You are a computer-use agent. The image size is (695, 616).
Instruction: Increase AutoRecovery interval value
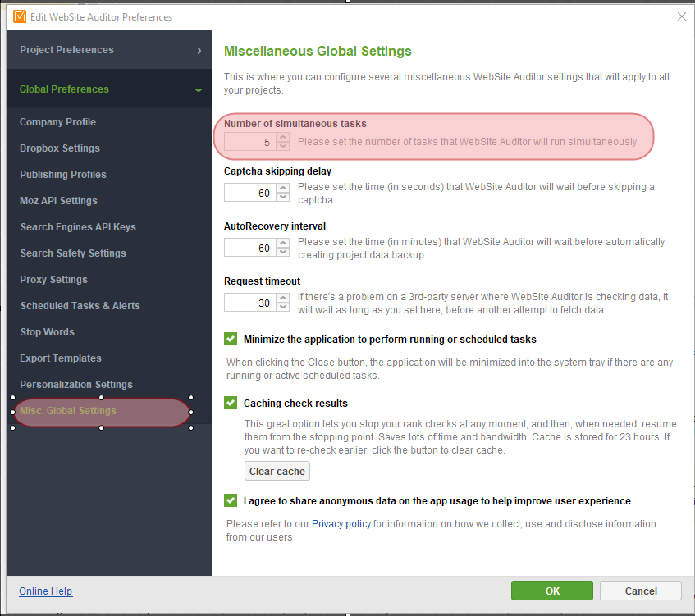pyautogui.click(x=283, y=243)
